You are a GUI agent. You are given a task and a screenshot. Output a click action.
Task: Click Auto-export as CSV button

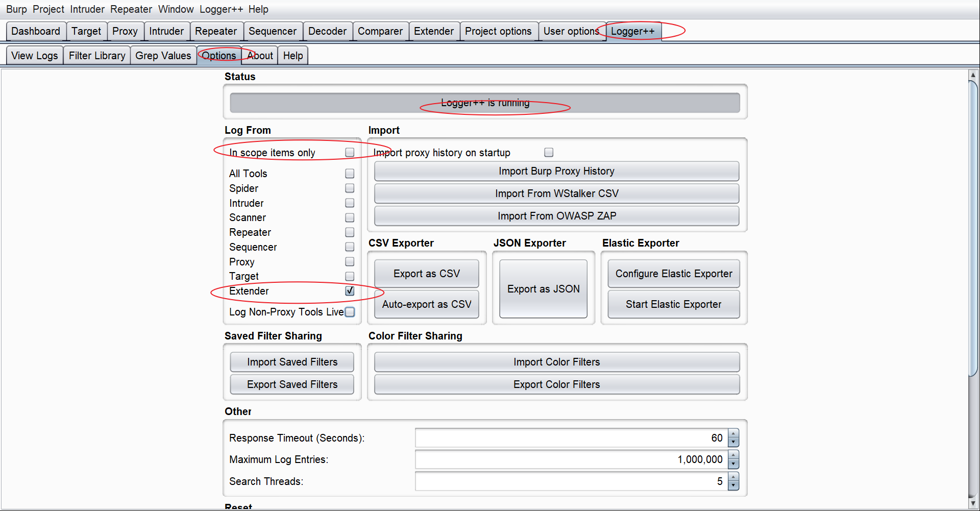(x=427, y=304)
